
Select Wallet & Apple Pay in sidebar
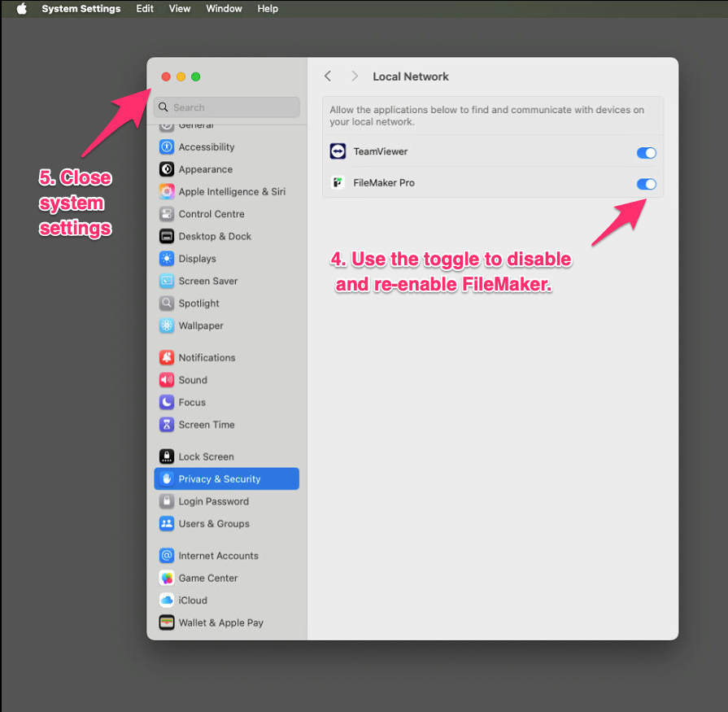click(227, 622)
